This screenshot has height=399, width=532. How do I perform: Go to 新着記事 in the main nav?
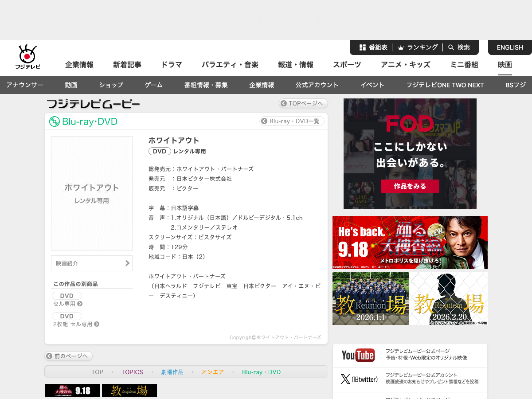pyautogui.click(x=127, y=65)
